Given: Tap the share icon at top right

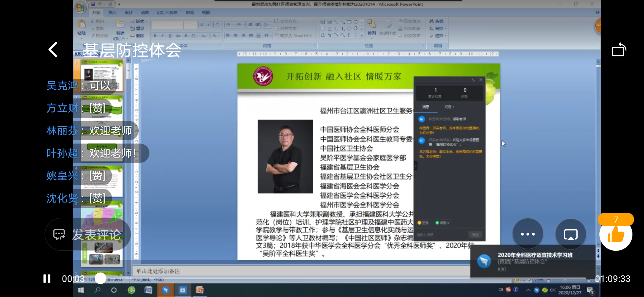Looking at the screenshot, I should (619, 50).
